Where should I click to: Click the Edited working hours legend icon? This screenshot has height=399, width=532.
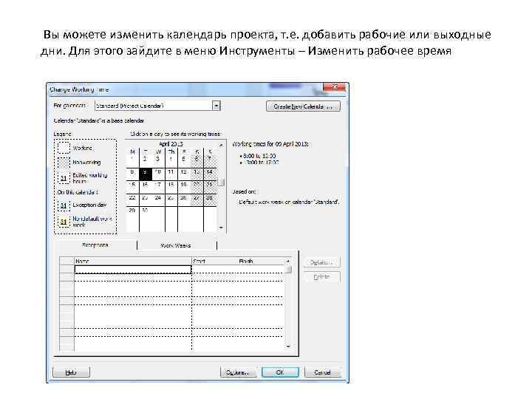64,178
